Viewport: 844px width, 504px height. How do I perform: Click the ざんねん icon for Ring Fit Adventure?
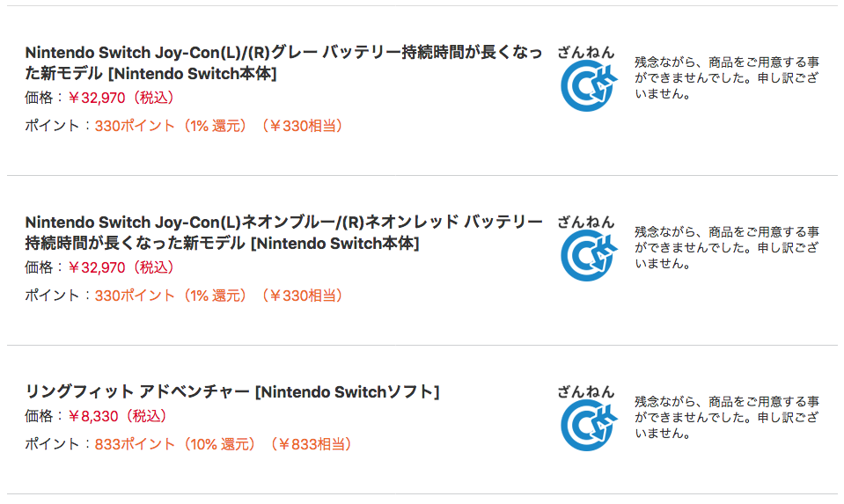coord(588,426)
